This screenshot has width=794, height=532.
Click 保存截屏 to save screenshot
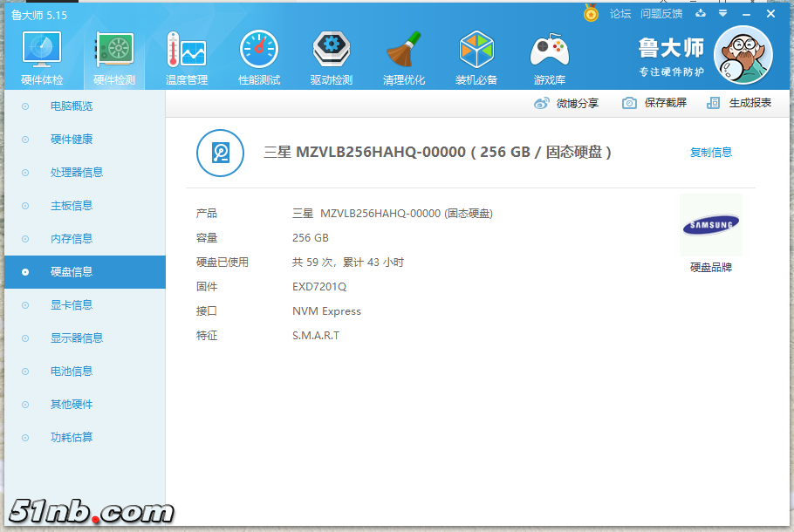pos(654,103)
